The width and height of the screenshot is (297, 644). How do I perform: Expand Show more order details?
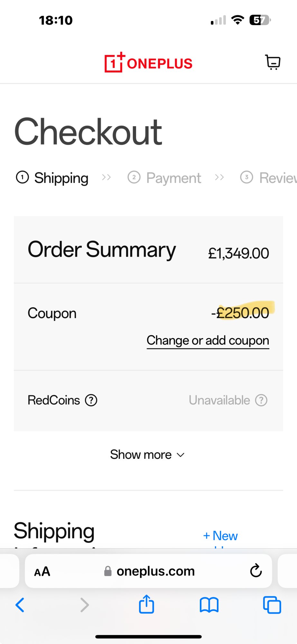141,455
